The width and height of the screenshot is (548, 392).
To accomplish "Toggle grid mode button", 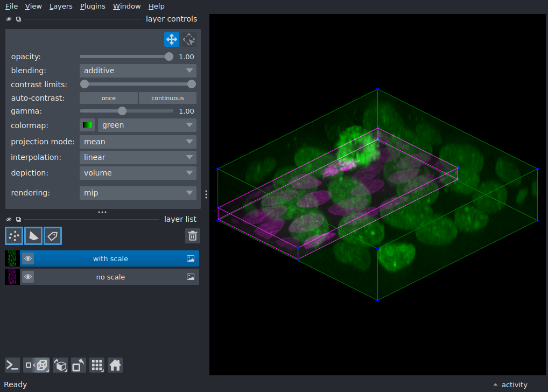I will pos(97,366).
